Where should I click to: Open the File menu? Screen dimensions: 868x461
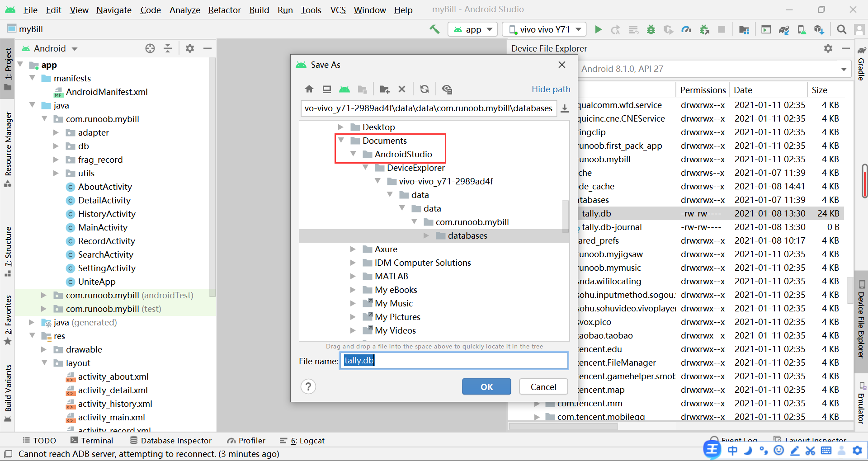30,10
